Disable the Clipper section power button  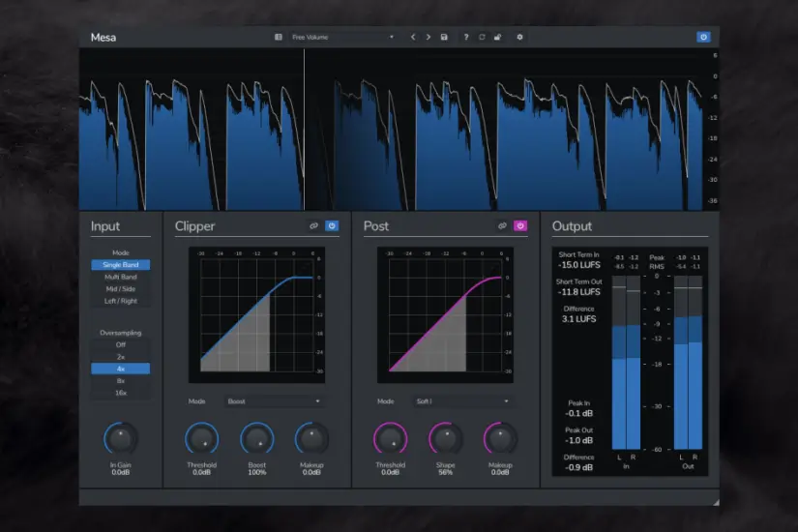pyautogui.click(x=331, y=226)
